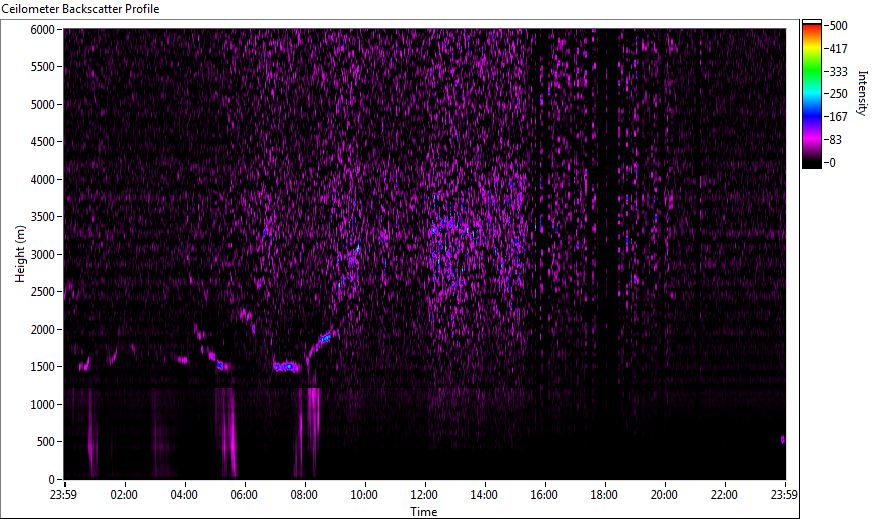Select the 3000 height axis label
Image resolution: width=872 pixels, height=519 pixels.
pyautogui.click(x=42, y=255)
